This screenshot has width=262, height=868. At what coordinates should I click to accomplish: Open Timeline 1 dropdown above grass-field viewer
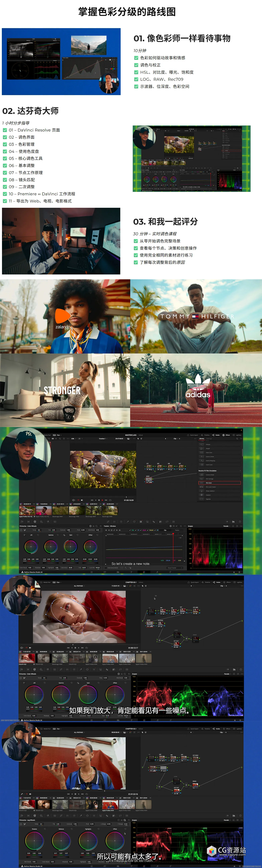103,439
